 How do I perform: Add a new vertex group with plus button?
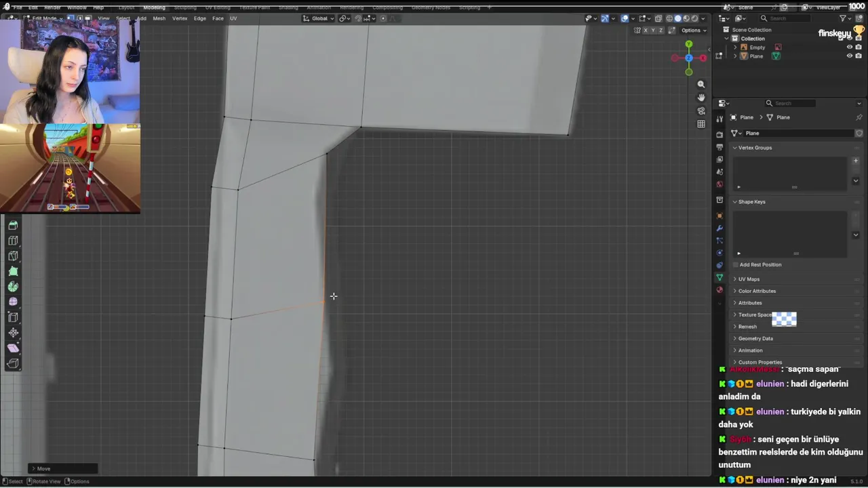click(856, 161)
